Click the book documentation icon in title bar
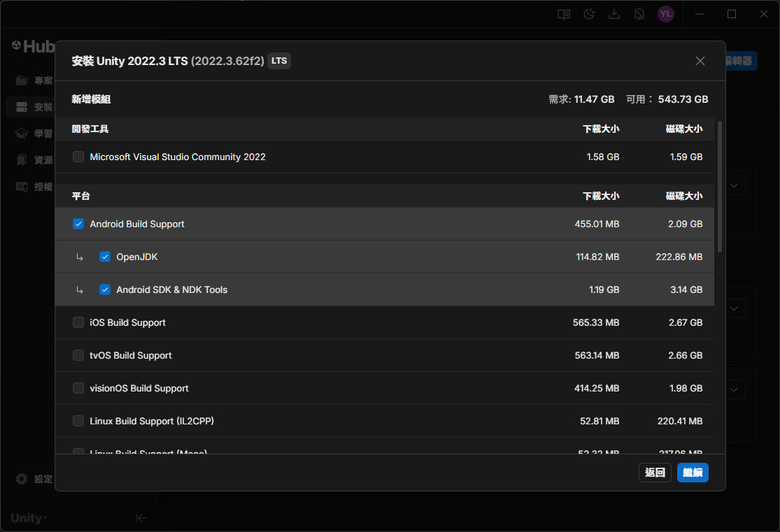The width and height of the screenshot is (780, 532). (x=563, y=14)
